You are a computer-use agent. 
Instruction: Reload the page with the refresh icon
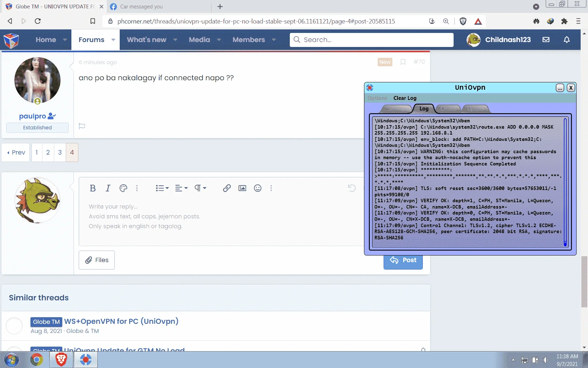coord(38,21)
